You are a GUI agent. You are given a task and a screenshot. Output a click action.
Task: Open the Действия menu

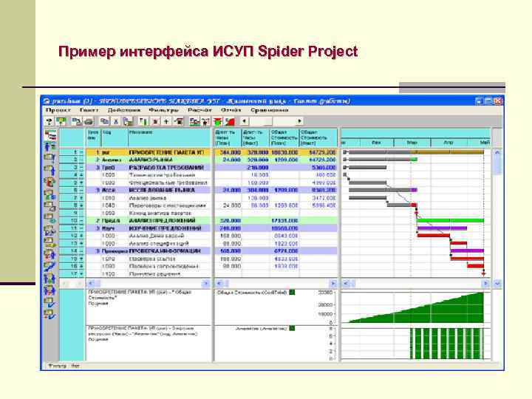[124, 110]
